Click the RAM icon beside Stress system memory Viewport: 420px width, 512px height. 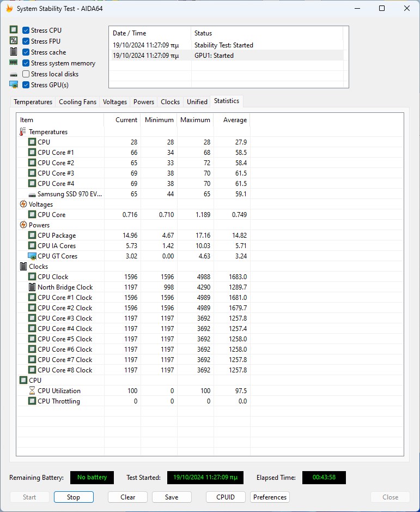14,62
